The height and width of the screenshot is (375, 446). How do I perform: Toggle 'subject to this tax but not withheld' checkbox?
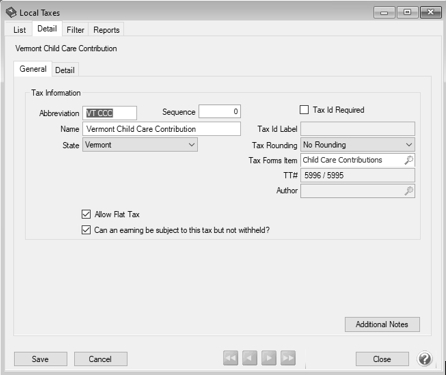pos(86,230)
